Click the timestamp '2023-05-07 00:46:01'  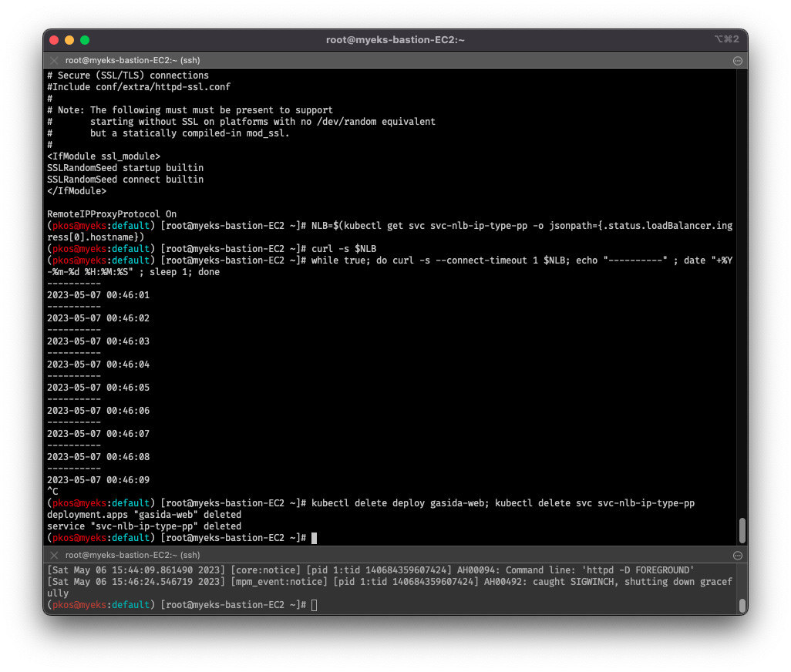(99, 295)
